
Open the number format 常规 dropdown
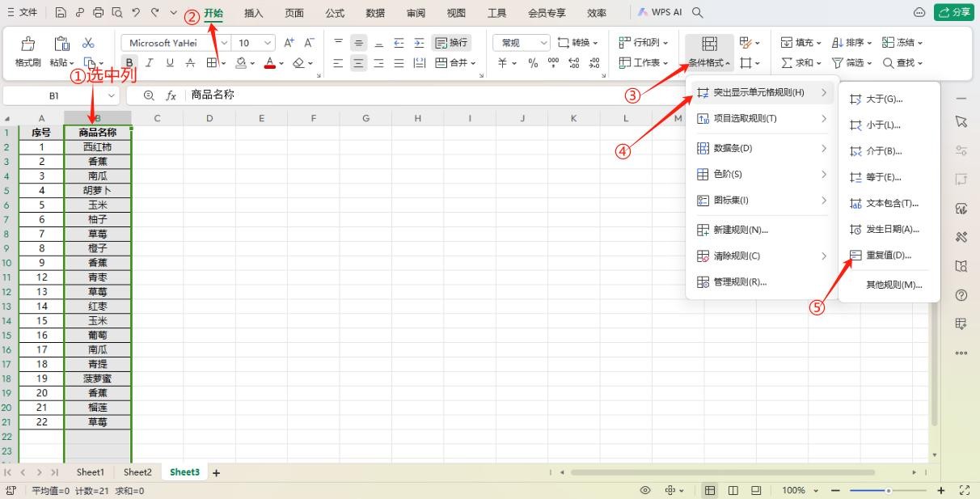pyautogui.click(x=543, y=43)
